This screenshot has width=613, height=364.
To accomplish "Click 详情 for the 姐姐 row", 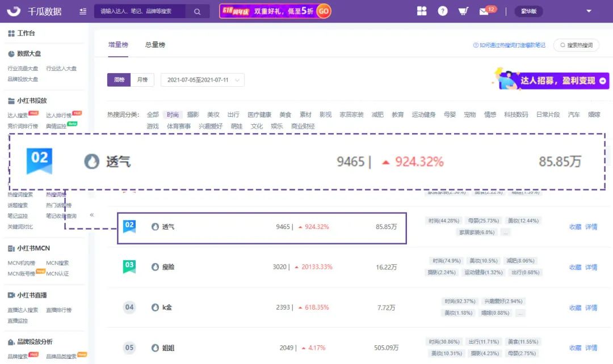I will 591,348.
